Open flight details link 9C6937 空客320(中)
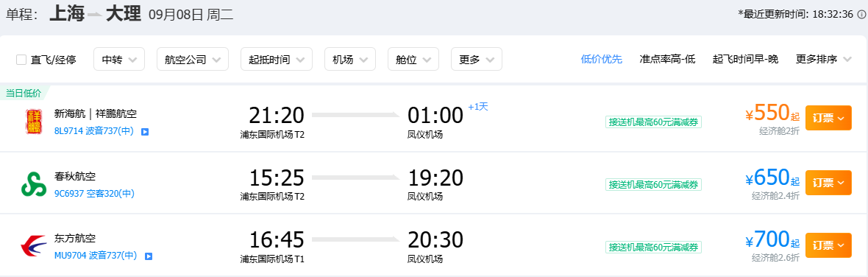Screen dimensions: 868x277 coord(94,194)
